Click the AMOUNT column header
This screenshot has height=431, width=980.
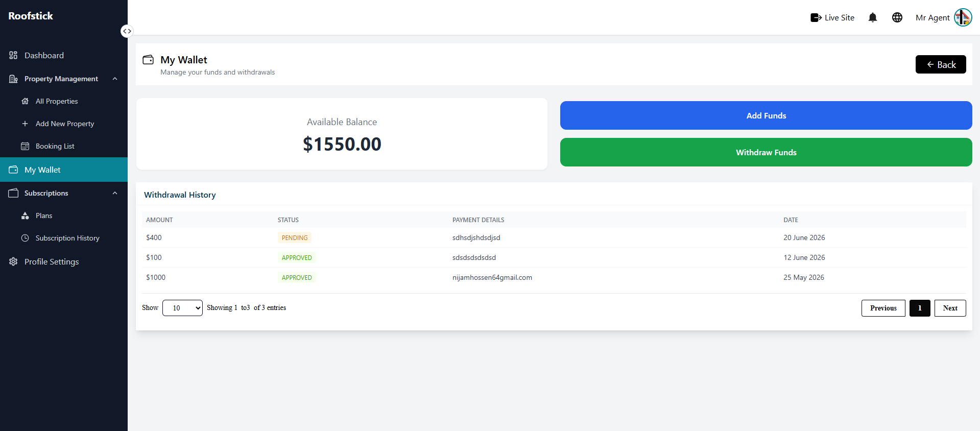(x=159, y=220)
